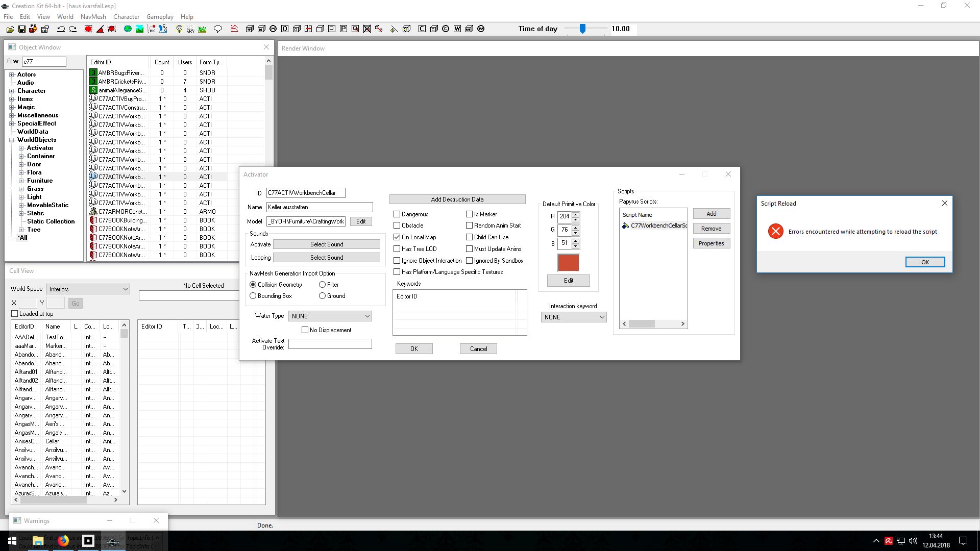Uncheck On Local Map checkbox
Screen dimensions: 980x551
click(x=397, y=237)
